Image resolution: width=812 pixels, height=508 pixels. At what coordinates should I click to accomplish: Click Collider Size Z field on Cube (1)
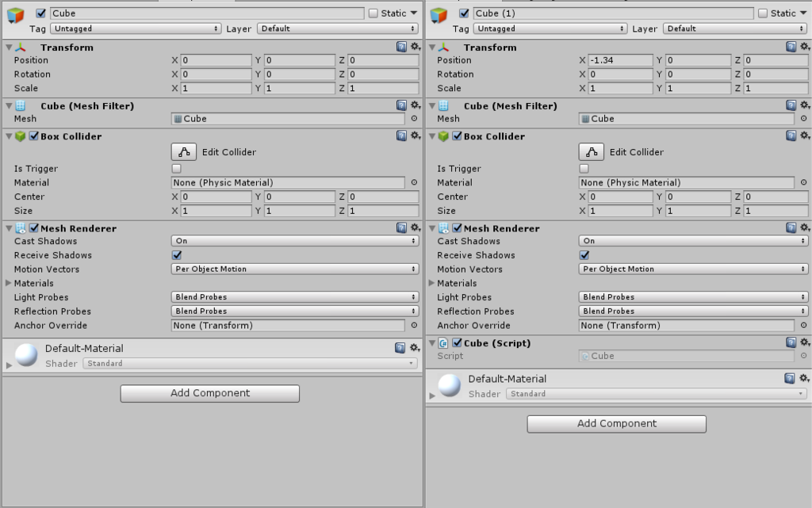click(x=776, y=211)
